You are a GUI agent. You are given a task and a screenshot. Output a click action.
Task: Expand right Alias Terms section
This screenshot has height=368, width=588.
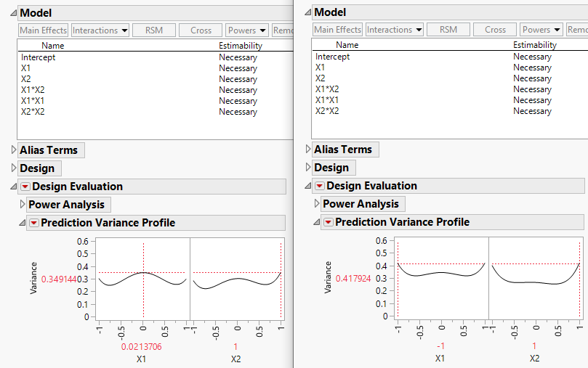pyautogui.click(x=308, y=150)
